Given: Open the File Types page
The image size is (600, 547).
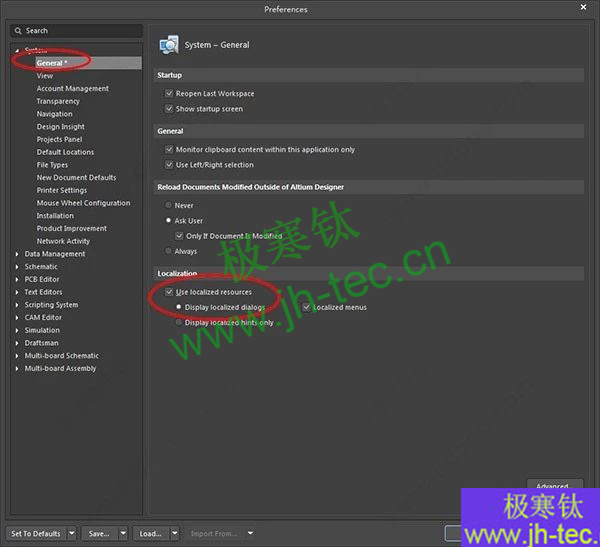Looking at the screenshot, I should click(x=52, y=165).
